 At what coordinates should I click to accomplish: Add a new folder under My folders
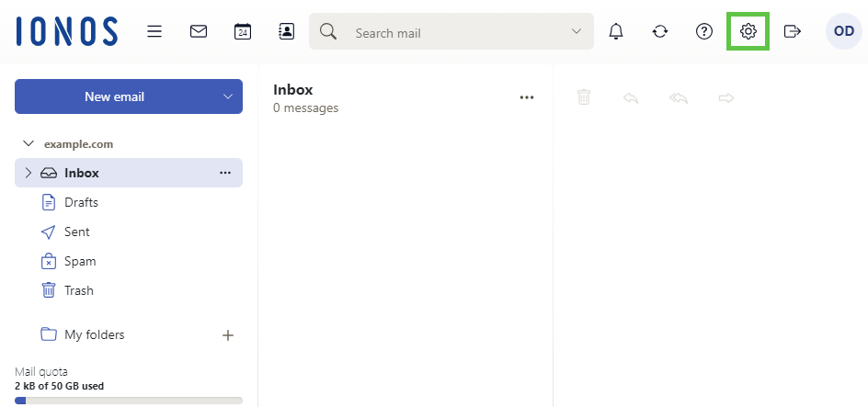(228, 335)
